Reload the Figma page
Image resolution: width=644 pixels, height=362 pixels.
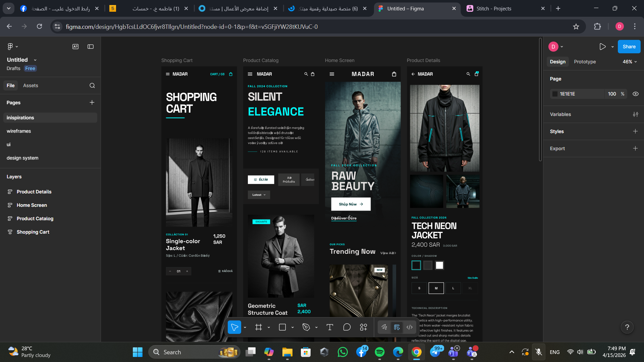(40, 26)
